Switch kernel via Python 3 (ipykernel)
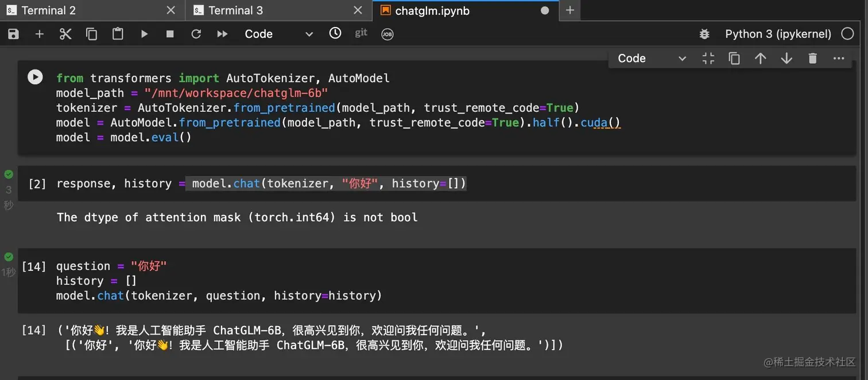868x380 pixels. [778, 34]
